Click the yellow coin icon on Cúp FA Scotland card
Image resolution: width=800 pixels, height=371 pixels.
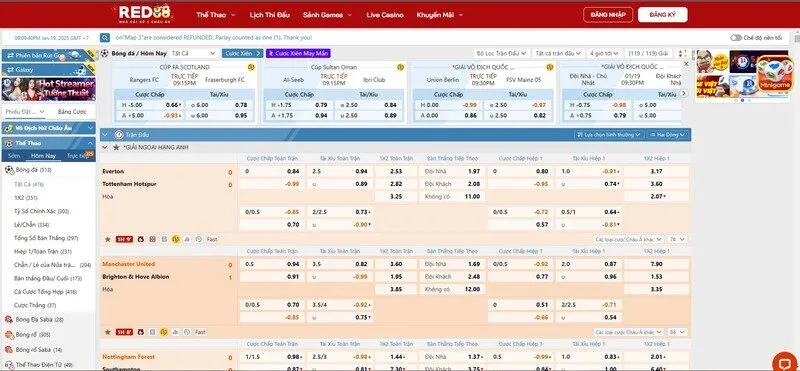(251, 67)
